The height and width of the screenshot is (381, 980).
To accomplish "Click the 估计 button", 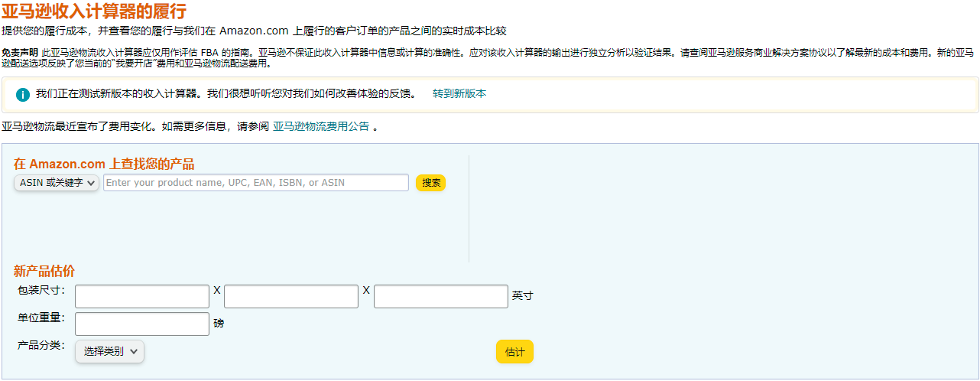I will pyautogui.click(x=515, y=352).
